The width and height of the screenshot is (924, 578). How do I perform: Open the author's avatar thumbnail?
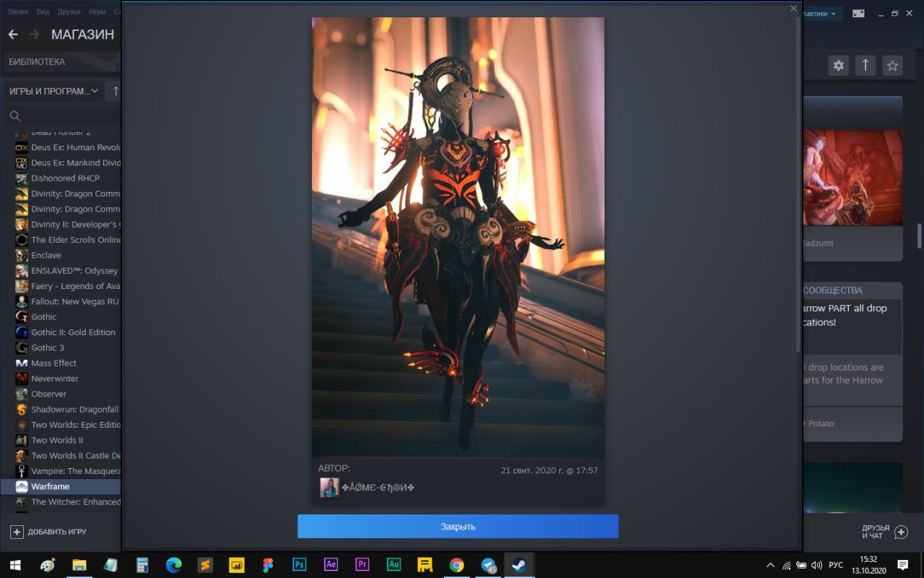tap(329, 488)
